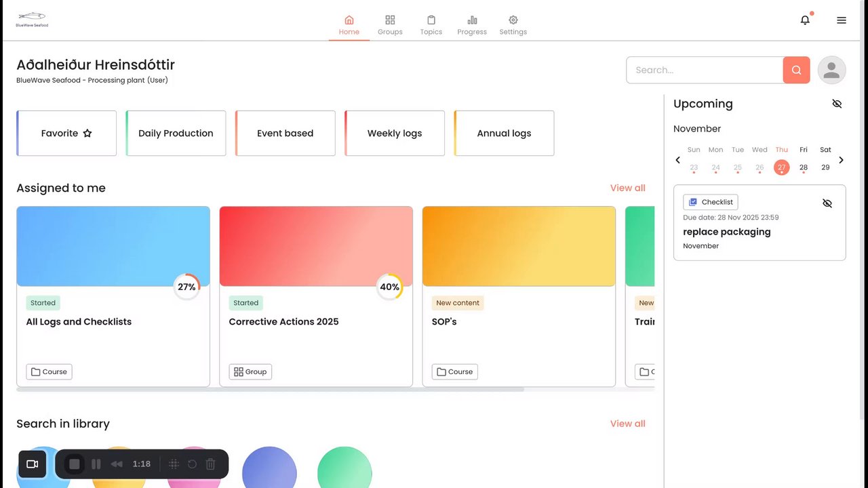Click the orange search magnifier button

(797, 70)
